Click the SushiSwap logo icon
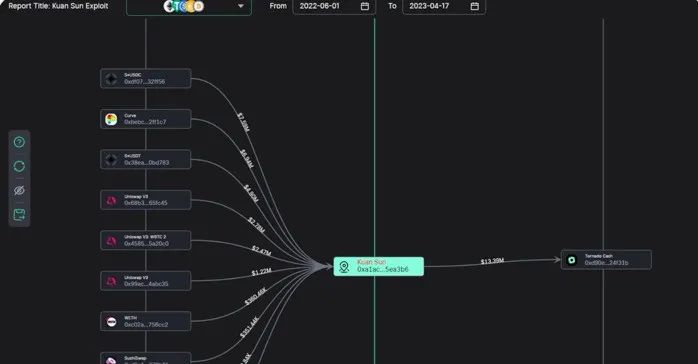 (111, 360)
